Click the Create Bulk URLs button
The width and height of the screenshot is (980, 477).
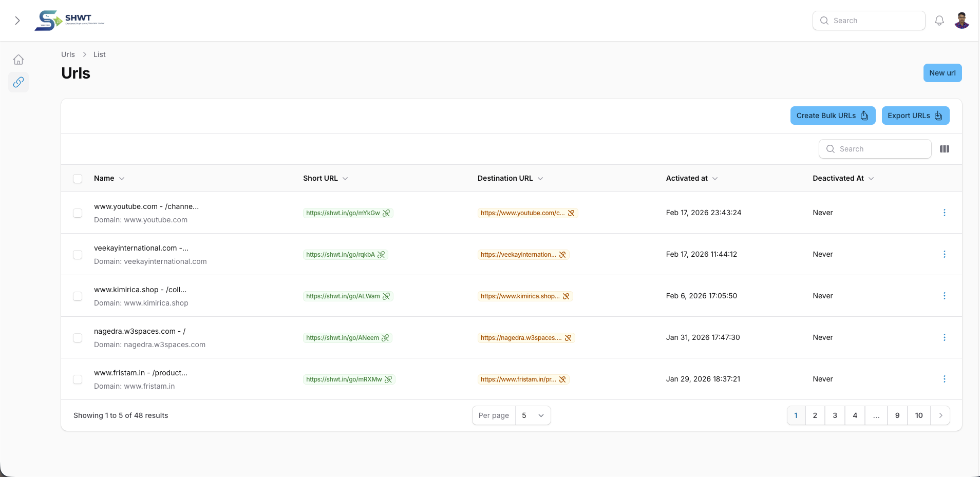(833, 116)
